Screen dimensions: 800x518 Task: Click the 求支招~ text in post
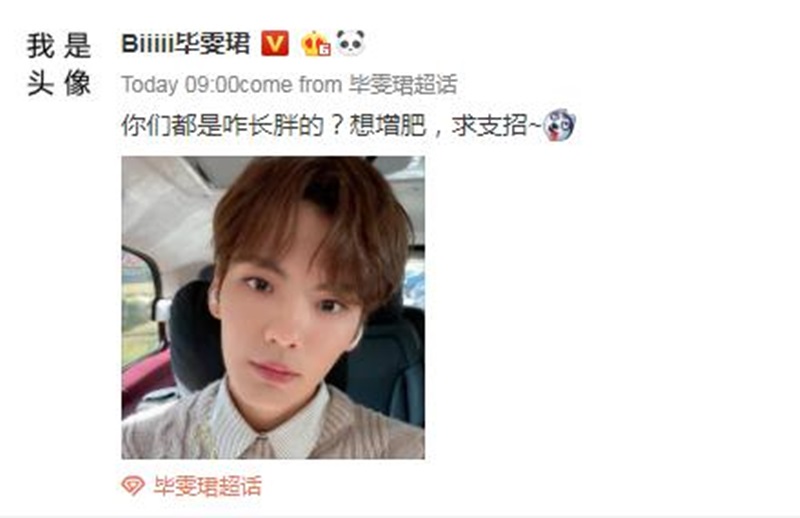pyautogui.click(x=495, y=125)
